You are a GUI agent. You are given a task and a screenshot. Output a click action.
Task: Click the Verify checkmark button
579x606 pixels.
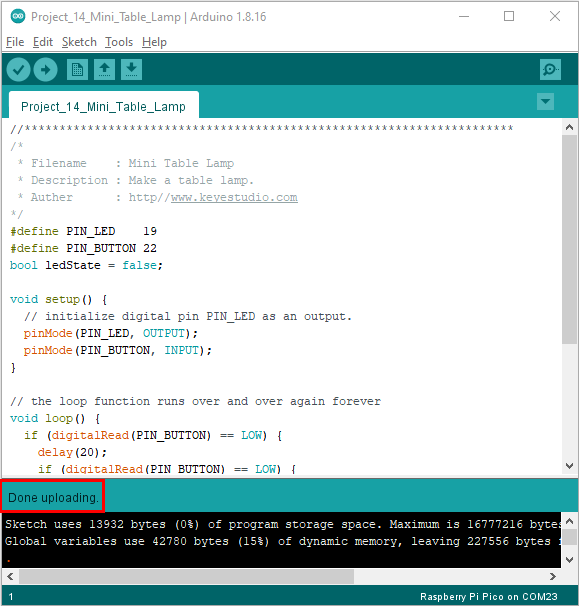click(x=18, y=70)
